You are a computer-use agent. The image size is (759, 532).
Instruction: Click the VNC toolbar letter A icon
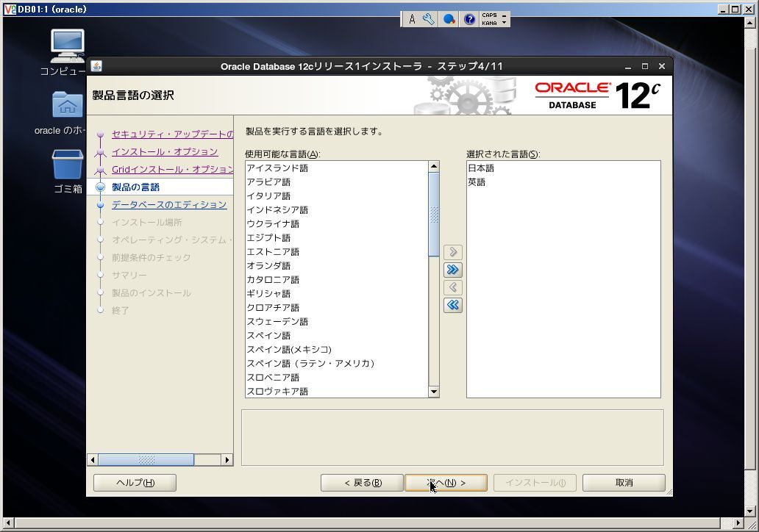(412, 19)
